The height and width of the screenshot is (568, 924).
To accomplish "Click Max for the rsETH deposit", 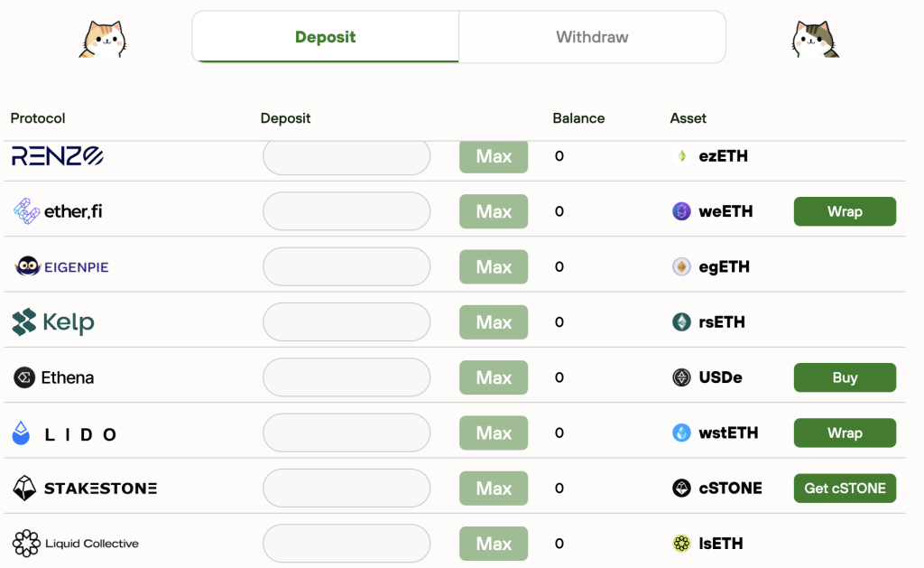I will 493,321.
